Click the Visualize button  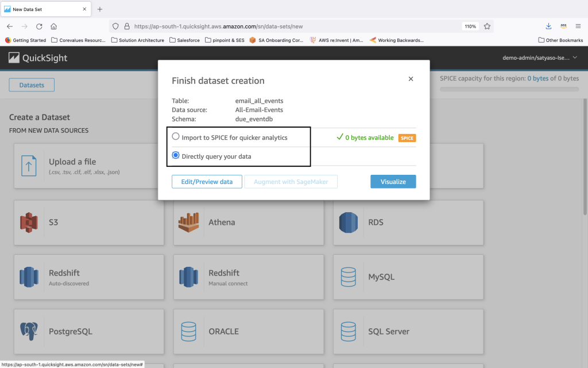[x=393, y=182]
